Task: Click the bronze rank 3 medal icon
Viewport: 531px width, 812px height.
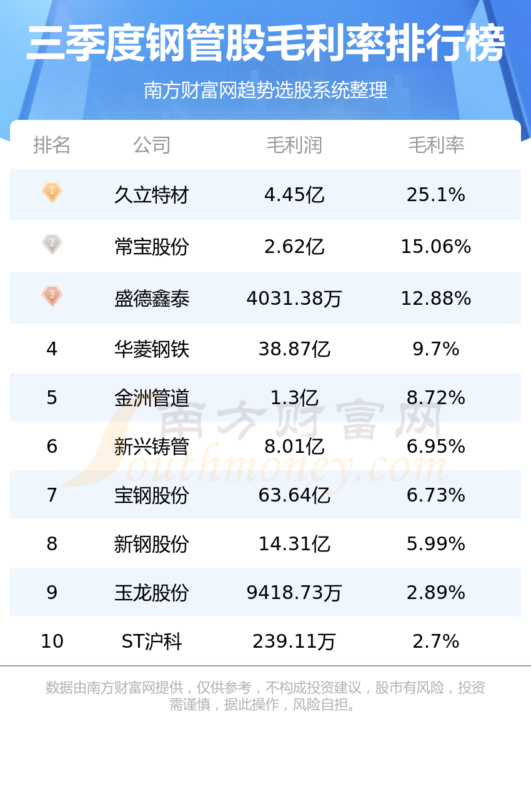Action: coord(52,296)
